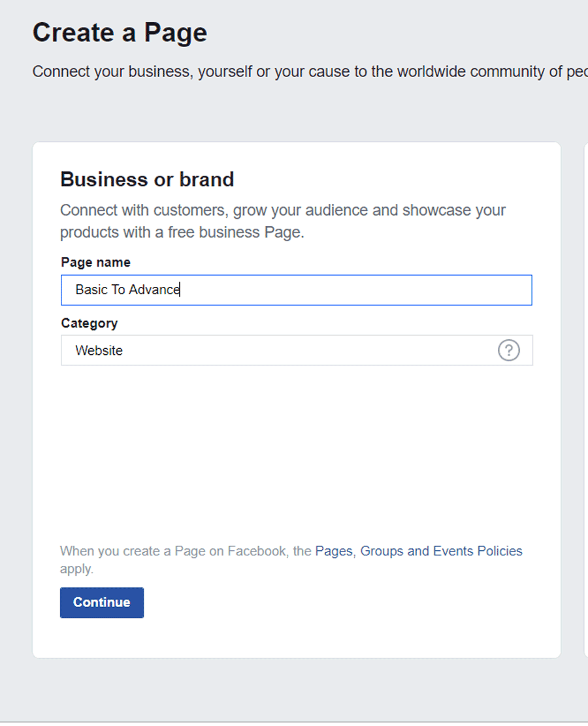Open Pages, Groups and Events Policies link
The height and width of the screenshot is (726, 588).
419,551
